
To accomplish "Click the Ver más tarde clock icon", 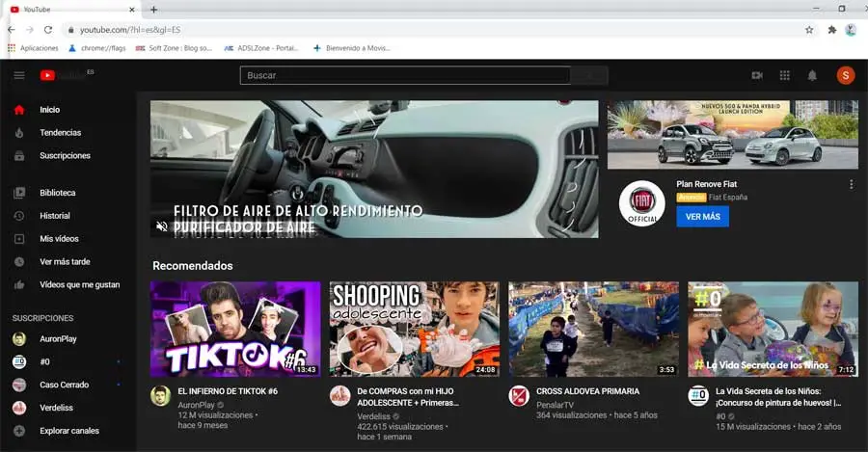I will click(x=19, y=262).
